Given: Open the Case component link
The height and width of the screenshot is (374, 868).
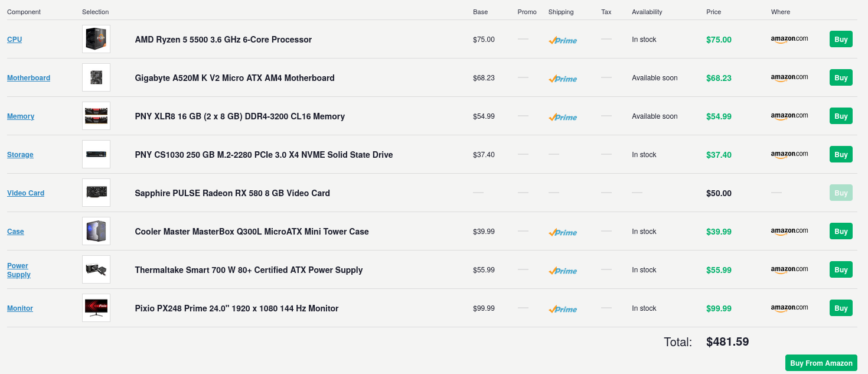Looking at the screenshot, I should click(x=15, y=232).
